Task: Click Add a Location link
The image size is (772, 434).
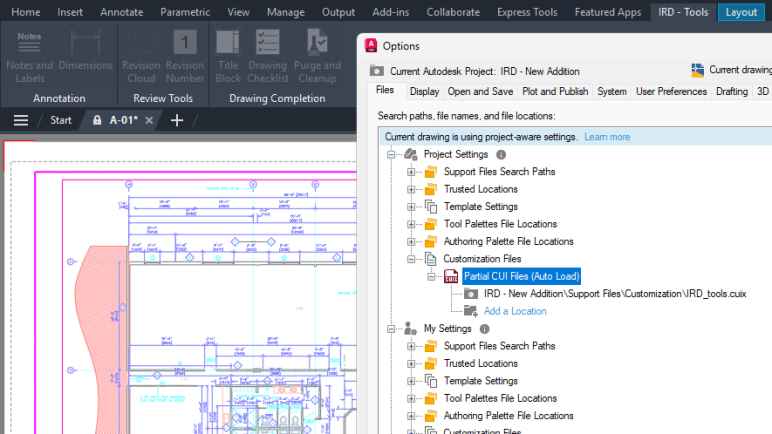Action: [515, 311]
